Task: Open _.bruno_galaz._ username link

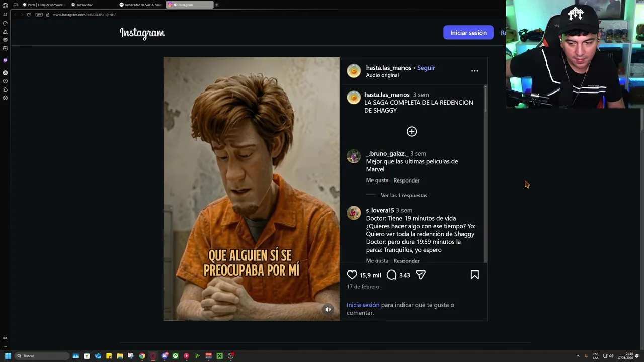Action: point(387,153)
